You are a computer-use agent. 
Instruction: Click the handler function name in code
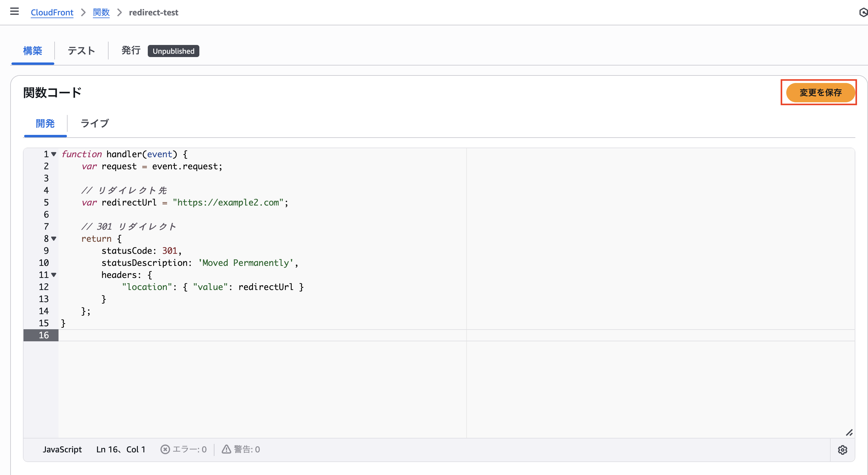tap(124, 154)
